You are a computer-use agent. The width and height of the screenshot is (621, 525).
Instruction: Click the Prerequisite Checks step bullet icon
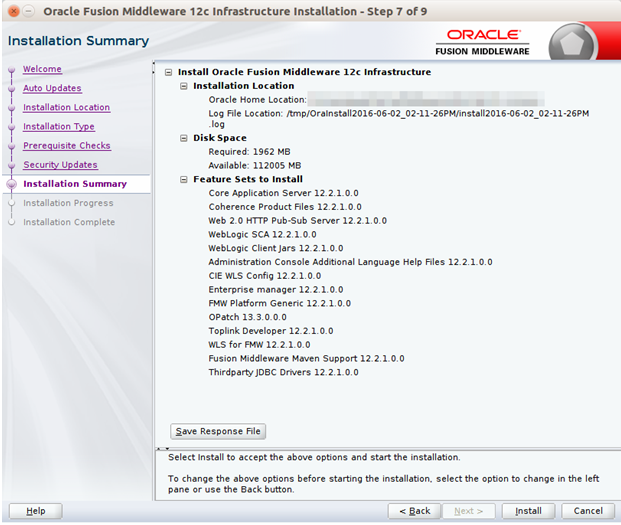click(x=11, y=146)
